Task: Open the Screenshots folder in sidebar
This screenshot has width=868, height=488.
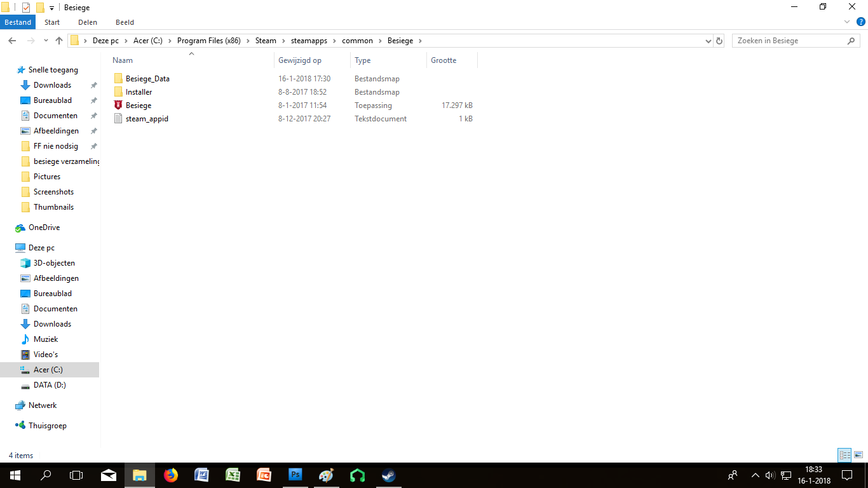Action: [x=53, y=192]
